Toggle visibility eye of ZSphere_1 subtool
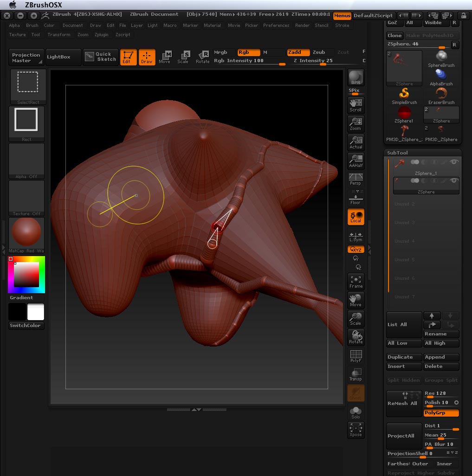This screenshot has width=472, height=476. pyautogui.click(x=454, y=162)
